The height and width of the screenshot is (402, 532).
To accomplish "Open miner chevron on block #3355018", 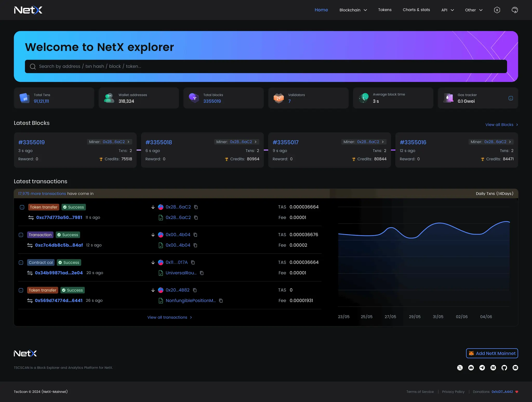I will point(256,142).
